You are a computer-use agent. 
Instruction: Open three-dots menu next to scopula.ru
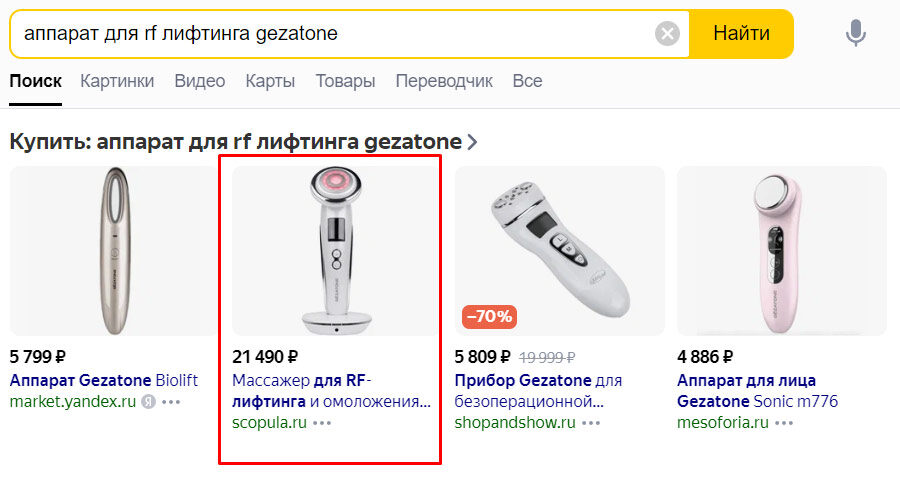(321, 423)
